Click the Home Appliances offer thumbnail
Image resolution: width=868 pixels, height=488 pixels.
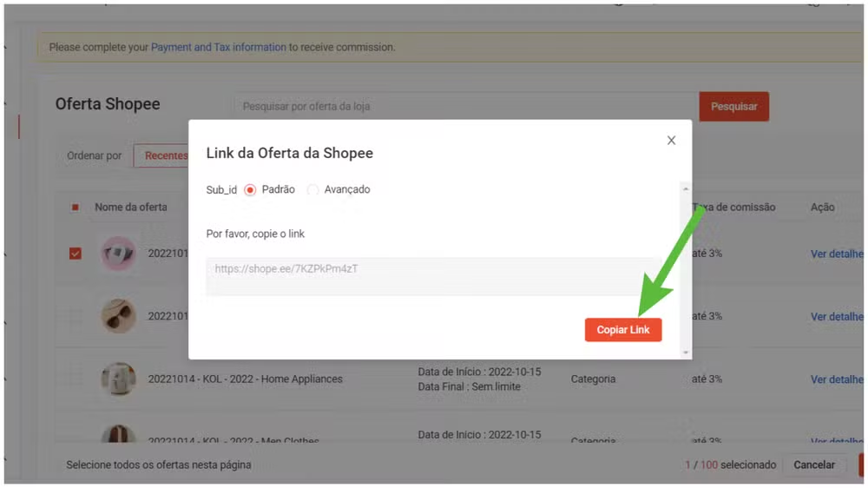pos(118,379)
